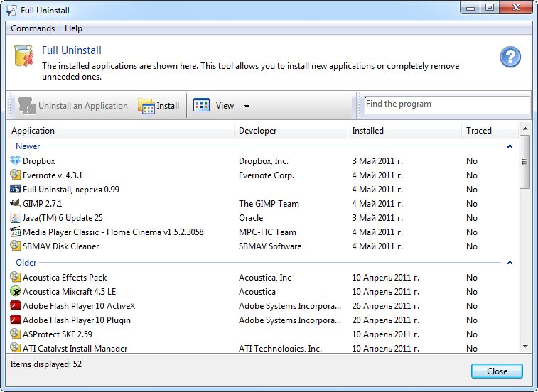Collapse the Newer group

click(x=510, y=146)
